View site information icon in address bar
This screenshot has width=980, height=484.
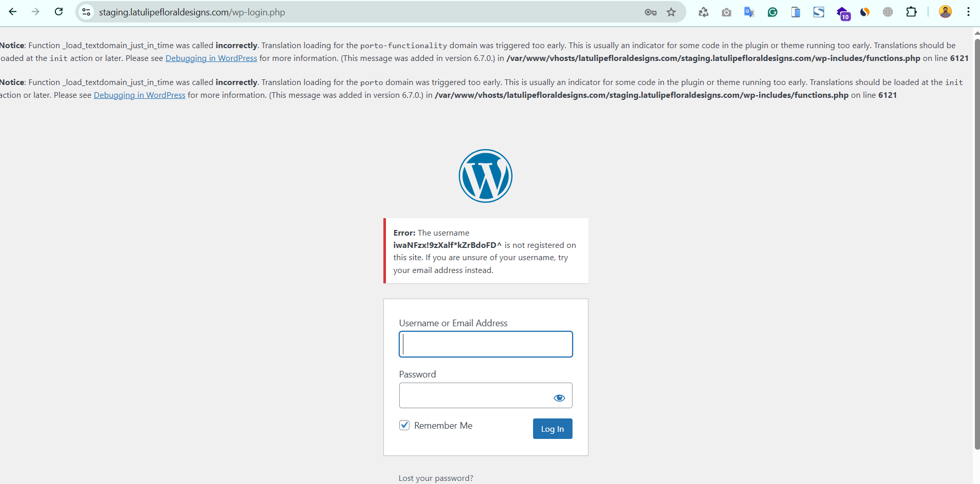click(x=86, y=12)
